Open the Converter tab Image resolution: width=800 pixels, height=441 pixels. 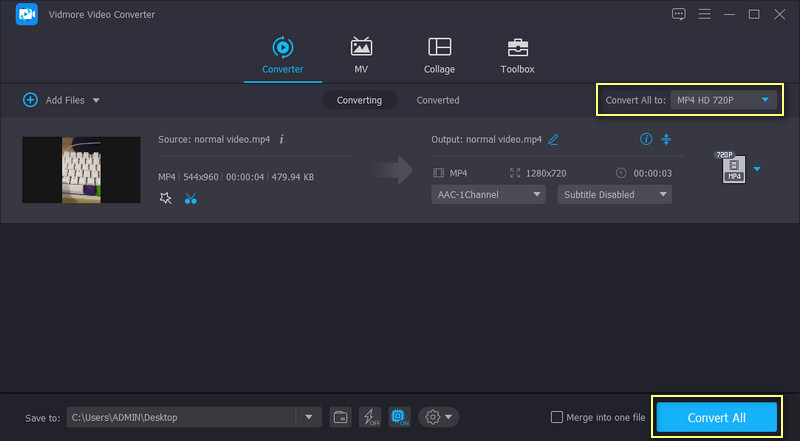(283, 55)
